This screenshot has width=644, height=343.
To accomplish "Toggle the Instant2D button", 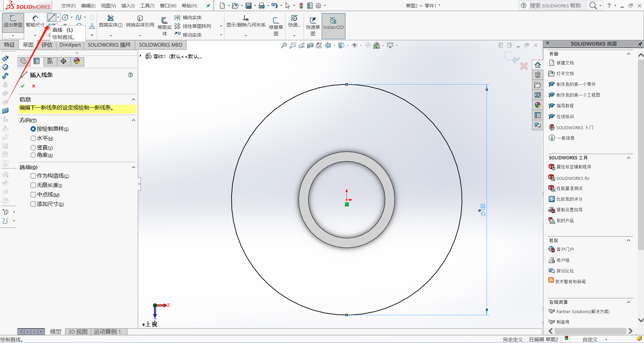I will point(333,23).
